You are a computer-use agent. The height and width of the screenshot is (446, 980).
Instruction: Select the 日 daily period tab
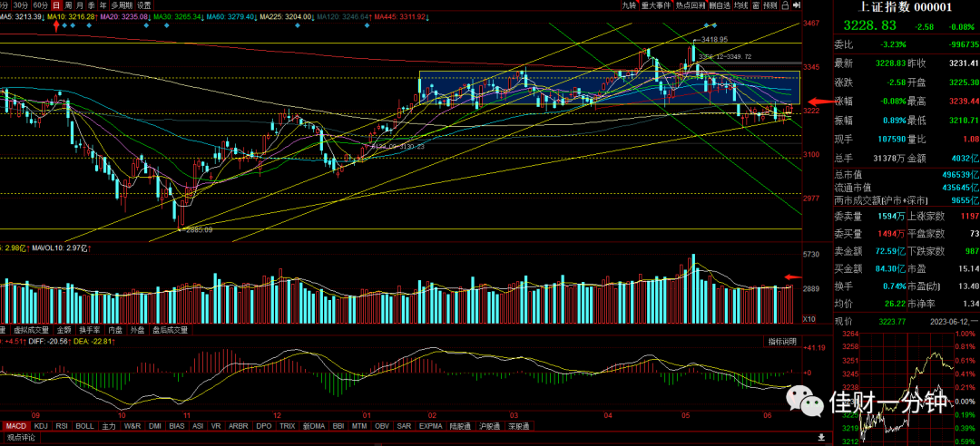57,5
